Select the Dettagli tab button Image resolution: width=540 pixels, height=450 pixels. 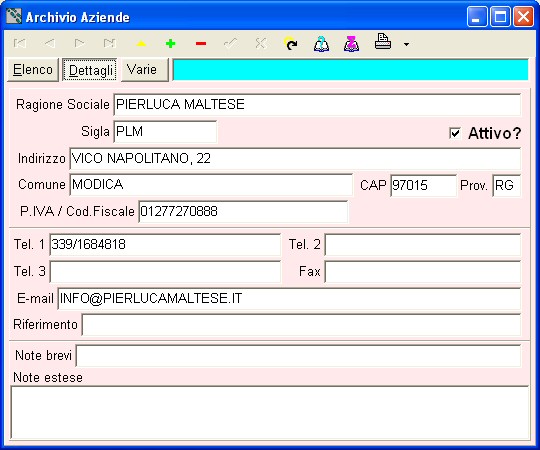(x=90, y=70)
